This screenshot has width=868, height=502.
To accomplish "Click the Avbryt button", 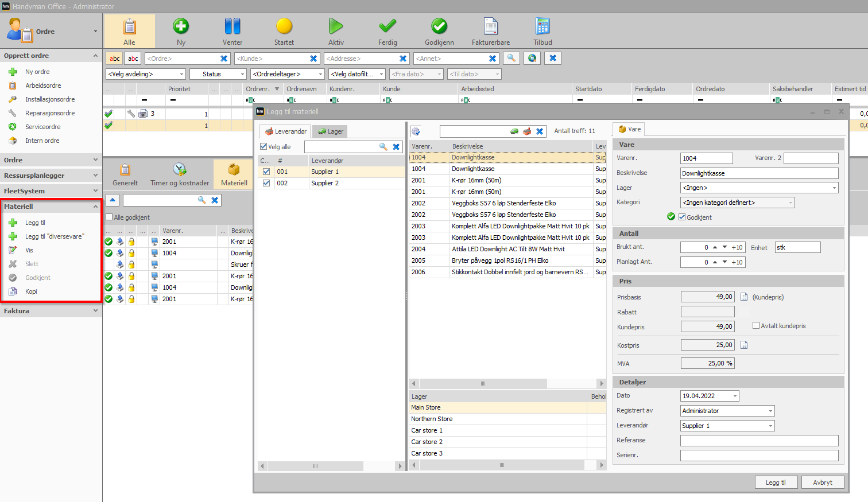I will pos(823,482).
